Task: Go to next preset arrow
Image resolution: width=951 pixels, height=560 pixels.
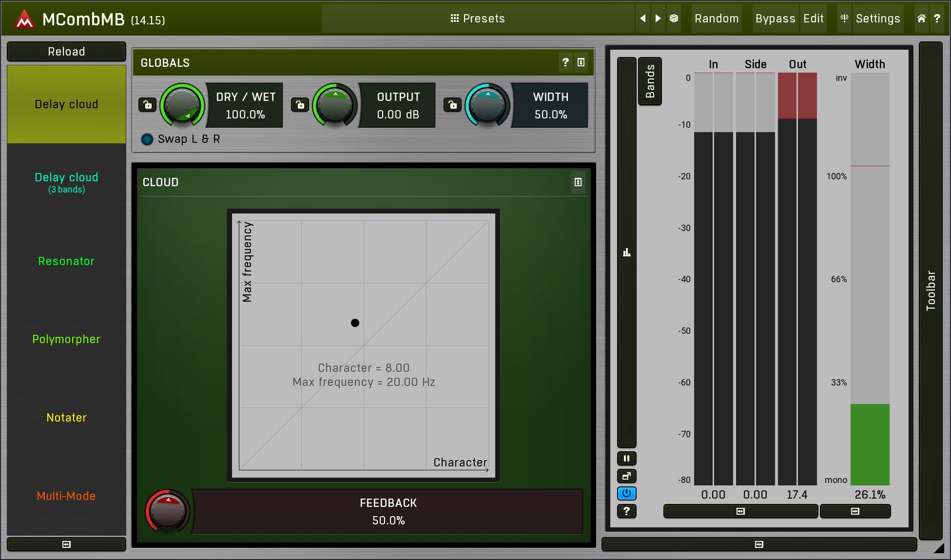Action: tap(658, 19)
